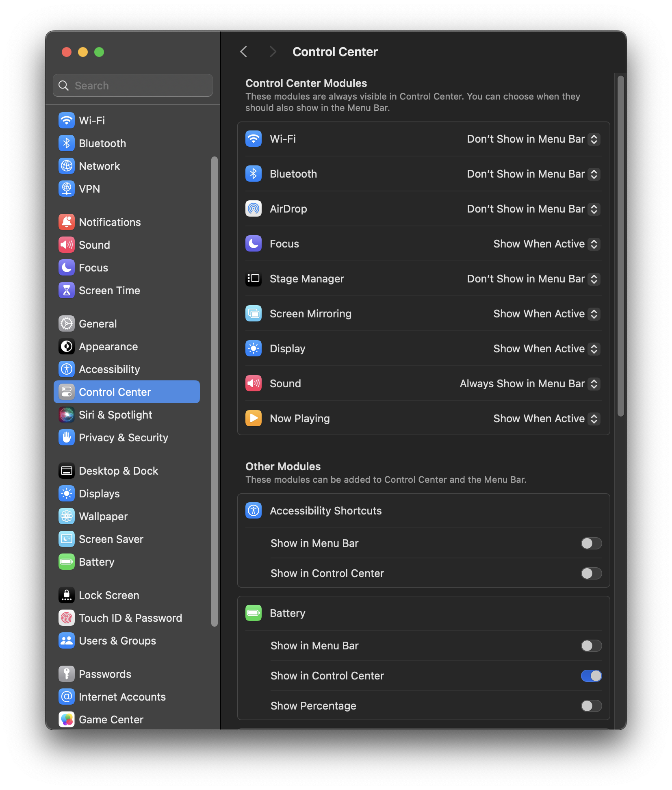
Task: Click the Touch ID fingerprint icon
Action: coord(67,618)
